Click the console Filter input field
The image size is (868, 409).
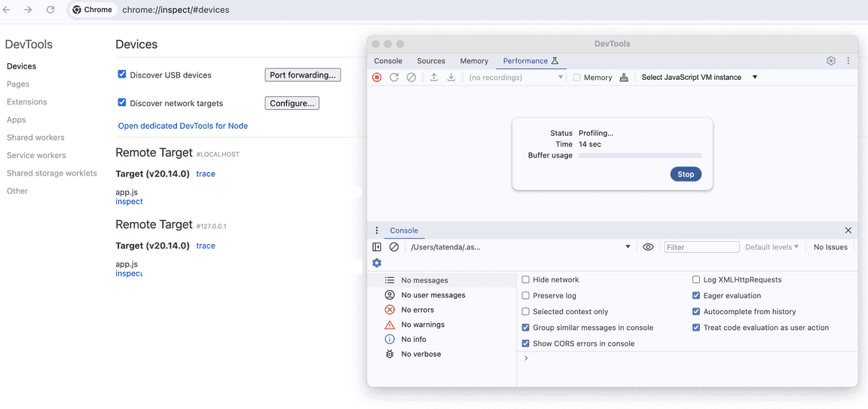click(701, 247)
